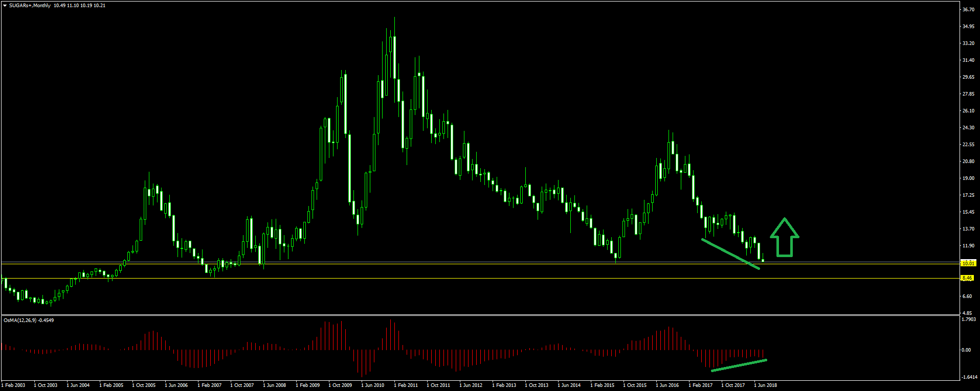Click the 1 Jun 2010 date label
980x391 pixels.
click(x=373, y=385)
